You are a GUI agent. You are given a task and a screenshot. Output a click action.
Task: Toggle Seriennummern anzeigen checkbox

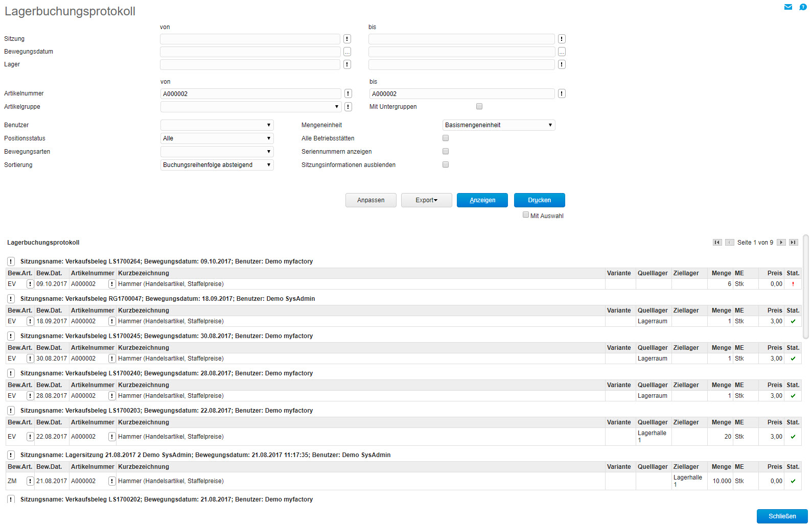[446, 151]
